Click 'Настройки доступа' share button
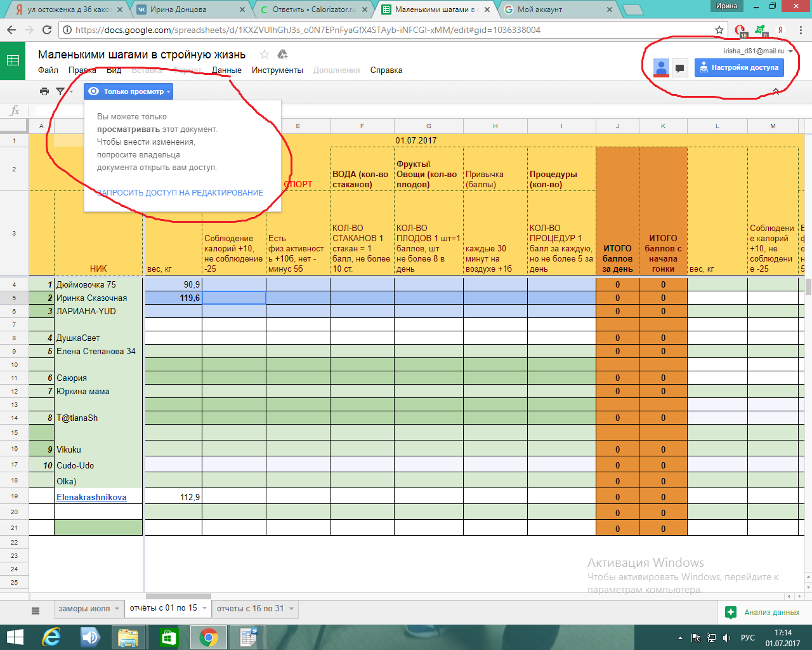Viewport: 812px width, 650px height. click(x=739, y=67)
